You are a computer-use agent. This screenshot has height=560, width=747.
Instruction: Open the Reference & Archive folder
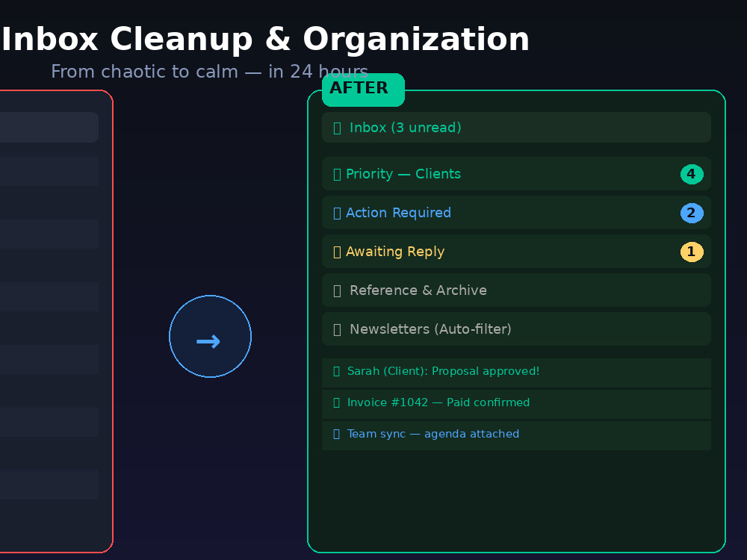click(x=516, y=290)
